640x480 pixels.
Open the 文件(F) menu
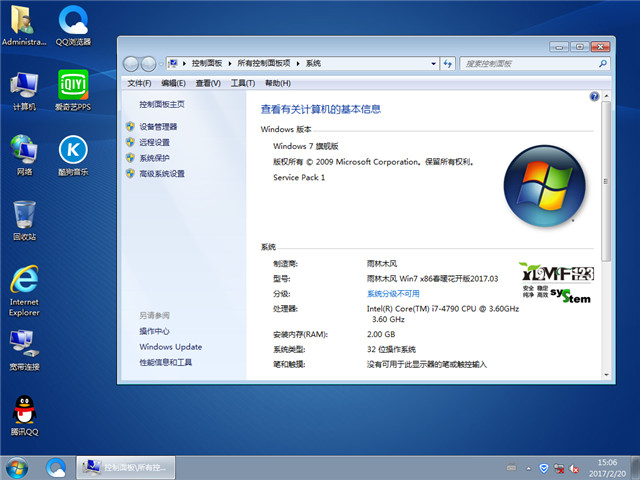point(139,83)
